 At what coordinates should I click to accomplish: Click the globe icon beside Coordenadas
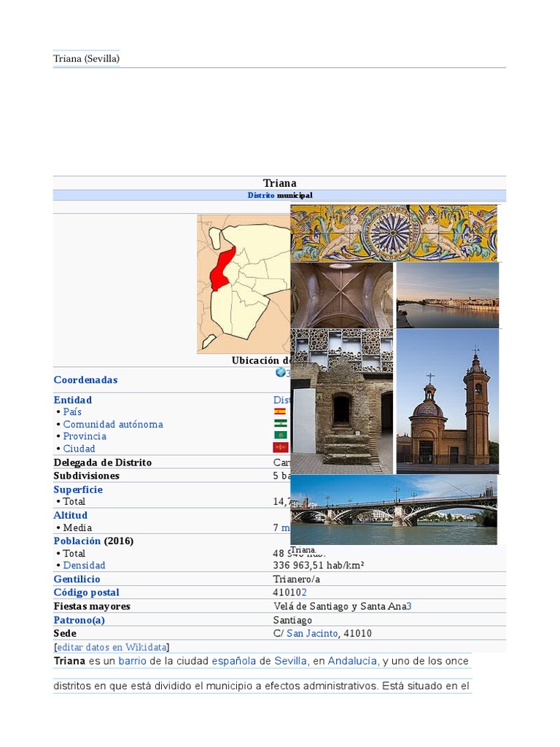pyautogui.click(x=281, y=373)
